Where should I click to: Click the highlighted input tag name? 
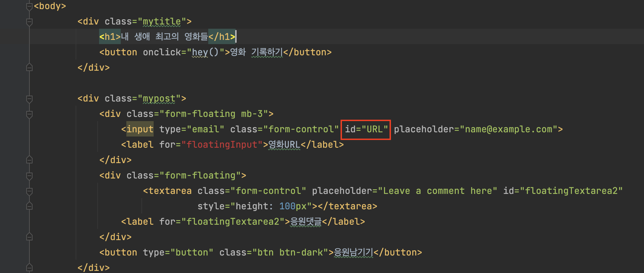click(x=140, y=129)
